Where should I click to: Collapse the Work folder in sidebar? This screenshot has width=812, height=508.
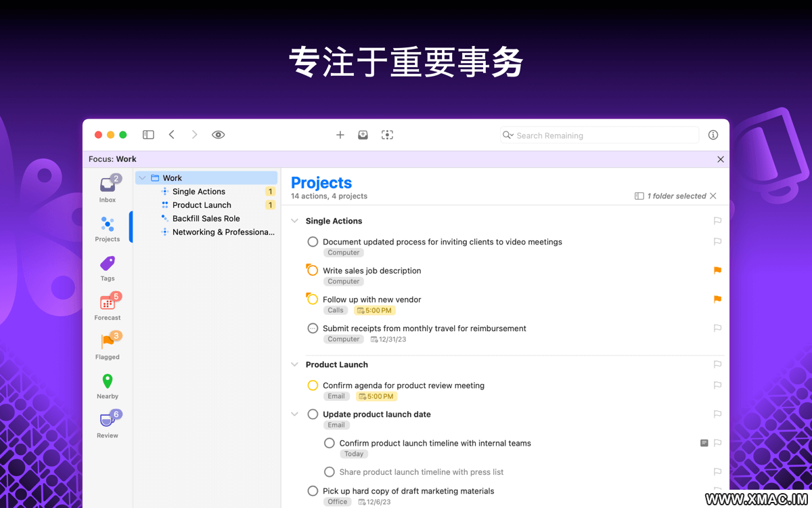coord(142,178)
